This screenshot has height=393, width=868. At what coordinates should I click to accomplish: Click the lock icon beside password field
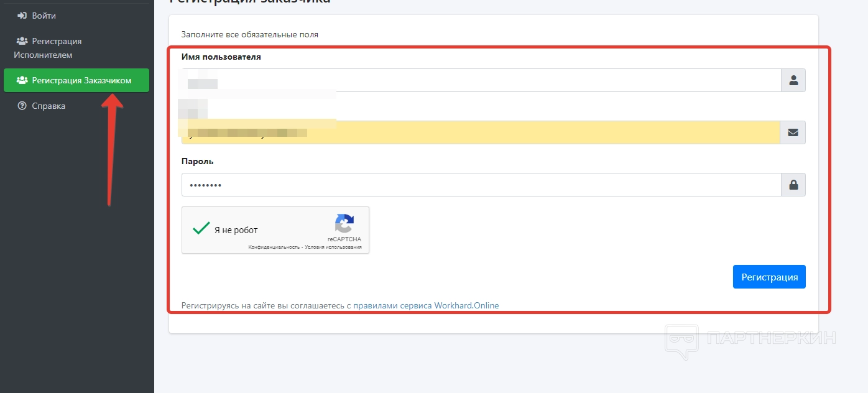pyautogui.click(x=793, y=185)
